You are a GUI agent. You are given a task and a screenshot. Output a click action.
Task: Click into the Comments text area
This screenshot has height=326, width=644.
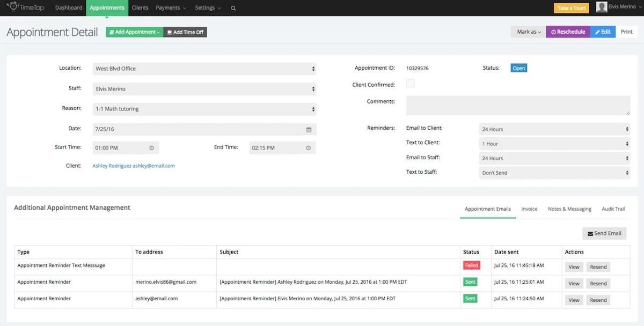tap(517, 105)
